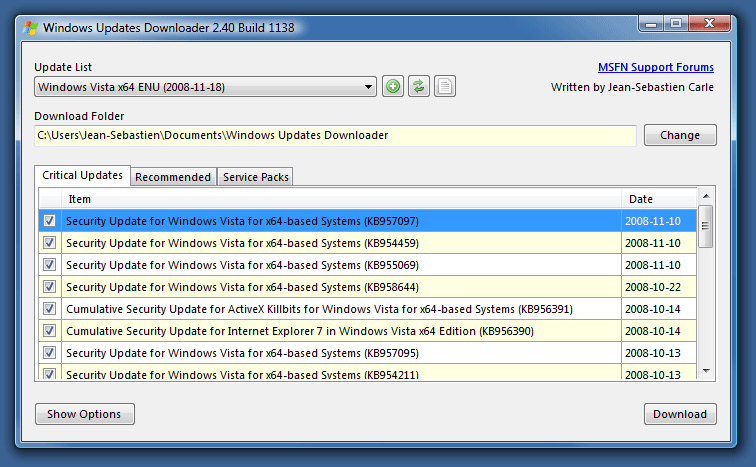Click the Show Options button

coord(84,414)
